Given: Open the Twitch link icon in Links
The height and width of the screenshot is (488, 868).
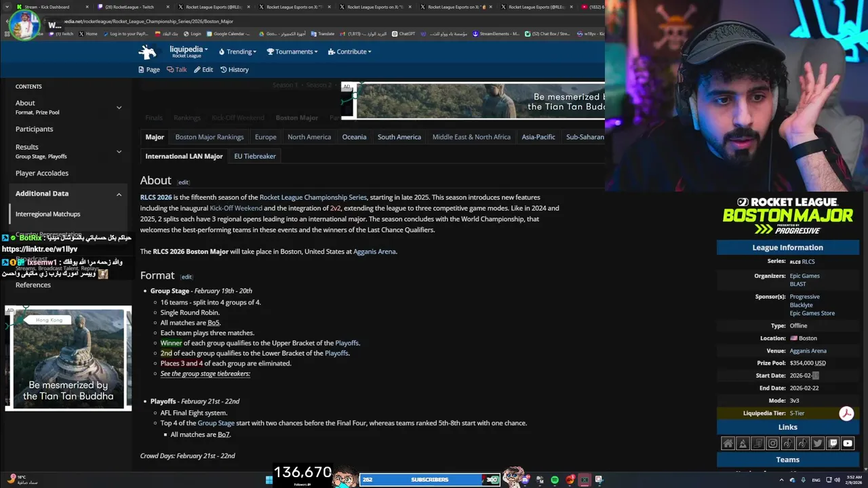Looking at the screenshot, I should click(x=833, y=443).
